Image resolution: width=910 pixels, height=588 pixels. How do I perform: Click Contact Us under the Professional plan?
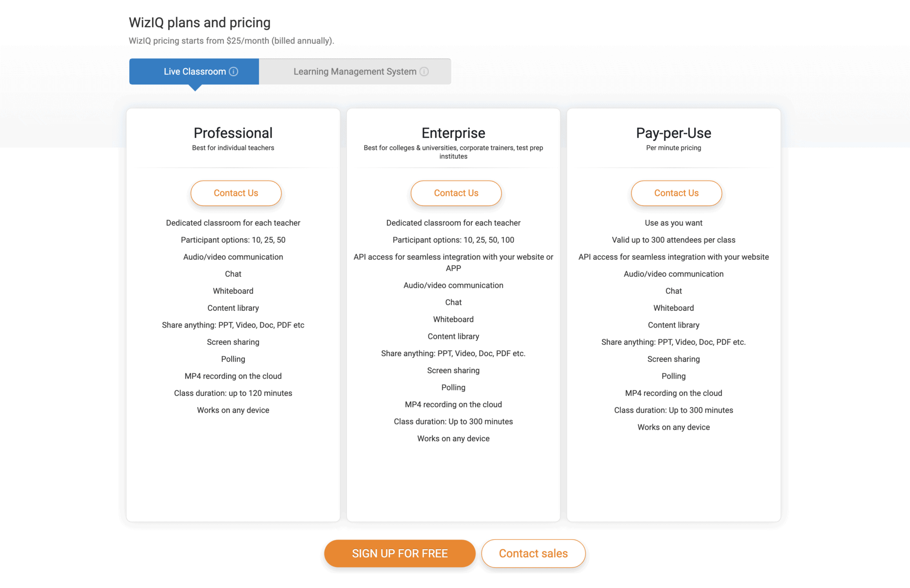[x=236, y=193]
